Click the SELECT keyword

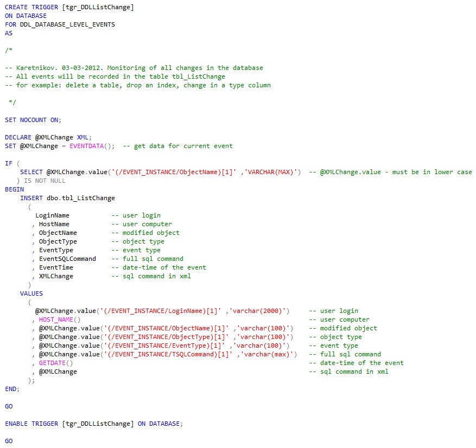tap(31, 172)
